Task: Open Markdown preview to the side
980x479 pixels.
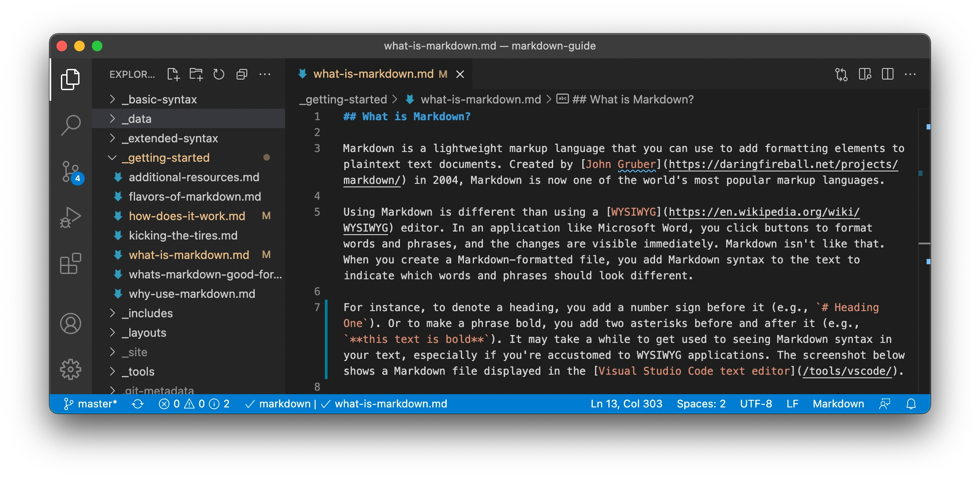Action: click(865, 74)
